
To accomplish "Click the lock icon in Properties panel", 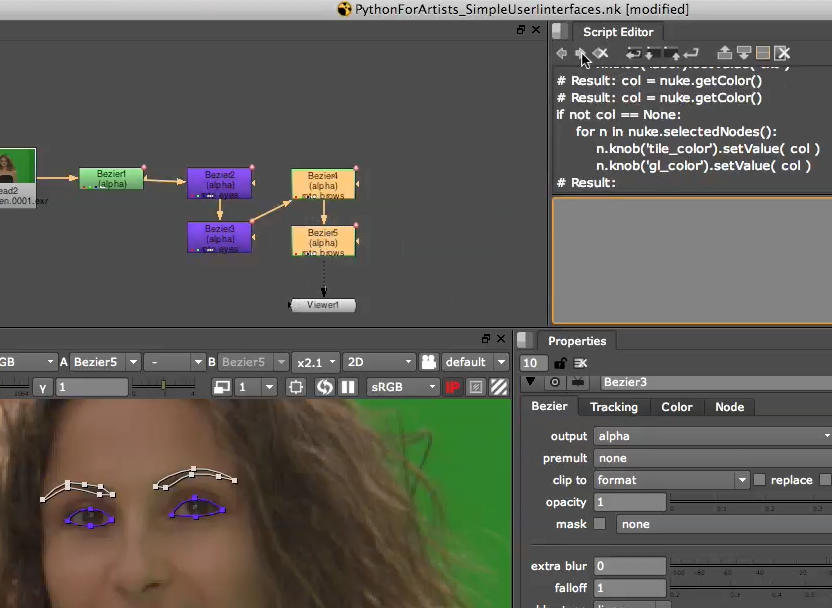I will pyautogui.click(x=561, y=363).
